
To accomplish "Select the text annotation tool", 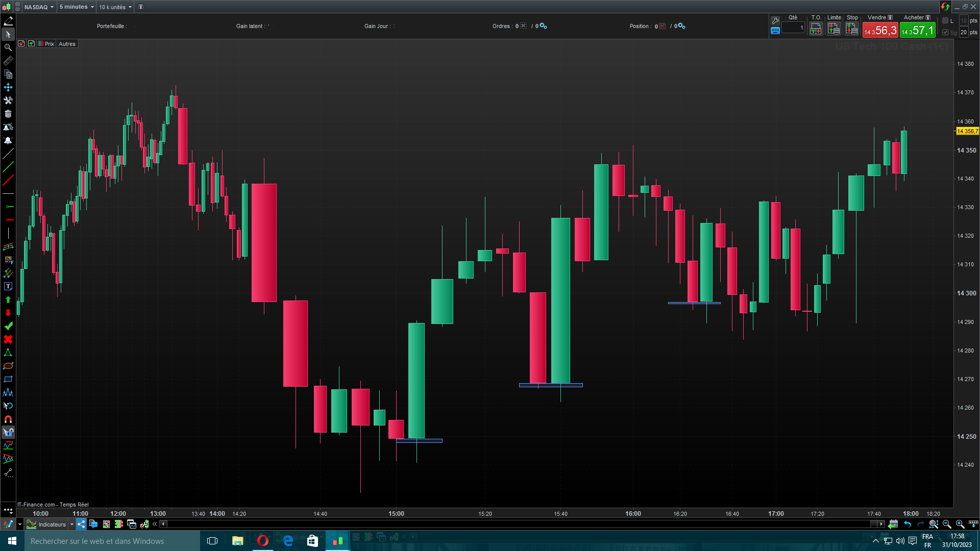I will pyautogui.click(x=8, y=287).
